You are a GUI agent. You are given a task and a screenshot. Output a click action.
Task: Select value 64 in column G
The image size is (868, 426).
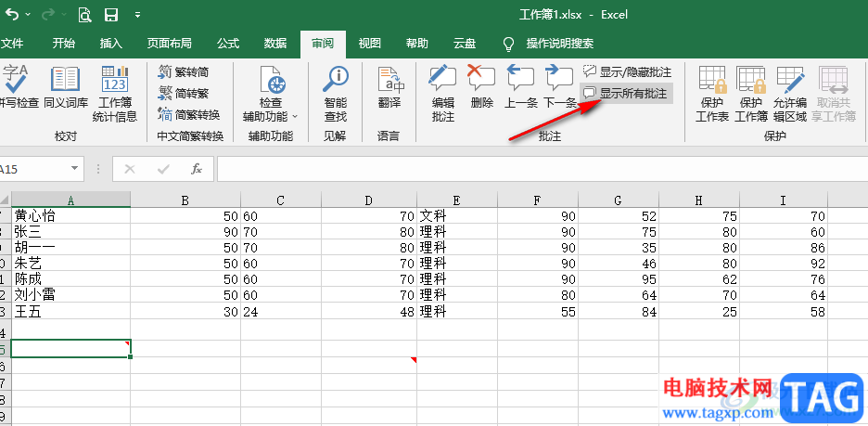pos(619,296)
